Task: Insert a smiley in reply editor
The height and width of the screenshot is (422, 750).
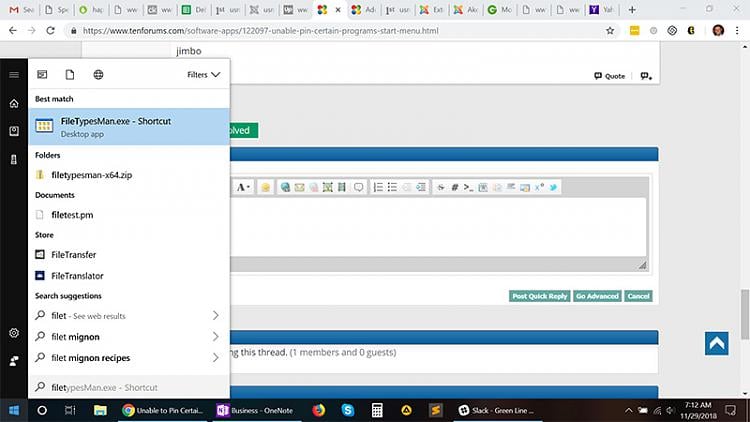Action: click(x=265, y=187)
